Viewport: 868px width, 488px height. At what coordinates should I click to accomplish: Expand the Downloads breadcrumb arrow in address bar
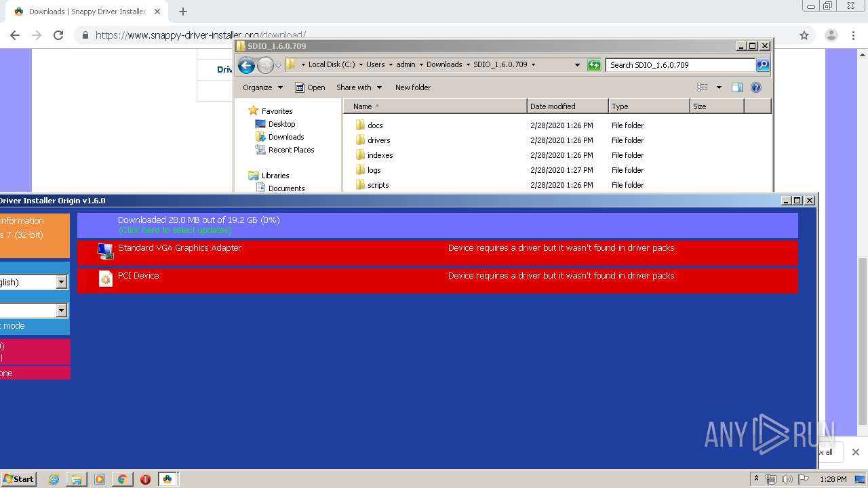point(468,65)
